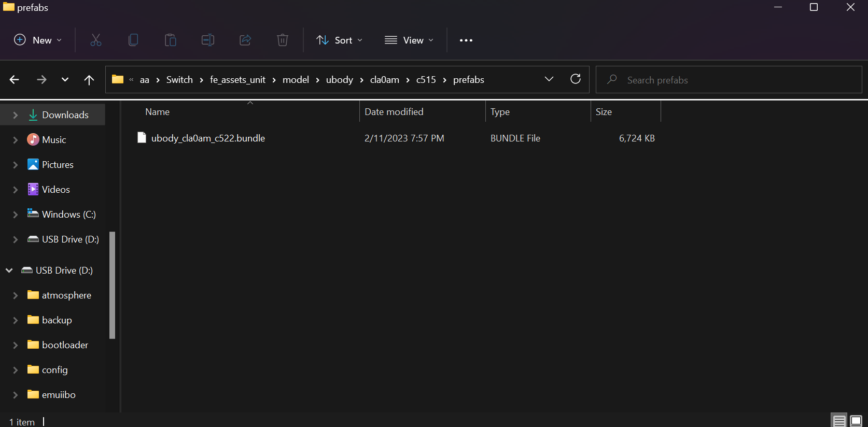This screenshot has height=427, width=868.
Task: Expand the Videos tree node
Action: click(16, 190)
